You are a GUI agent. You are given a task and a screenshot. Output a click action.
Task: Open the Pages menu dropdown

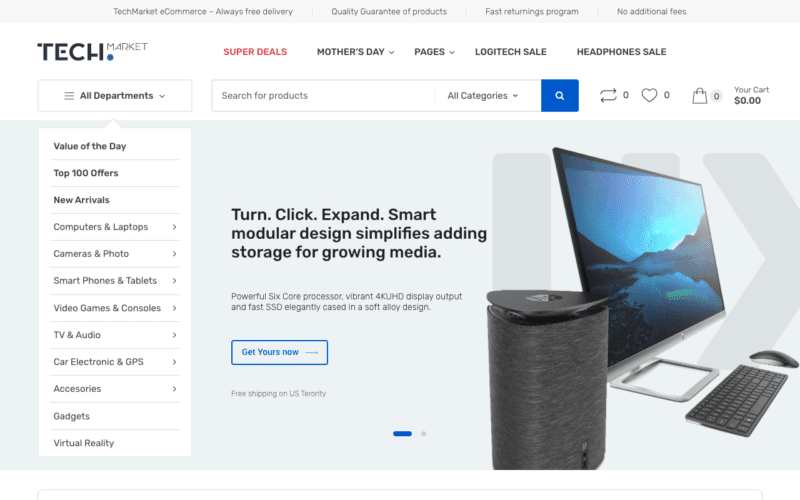pyautogui.click(x=434, y=52)
